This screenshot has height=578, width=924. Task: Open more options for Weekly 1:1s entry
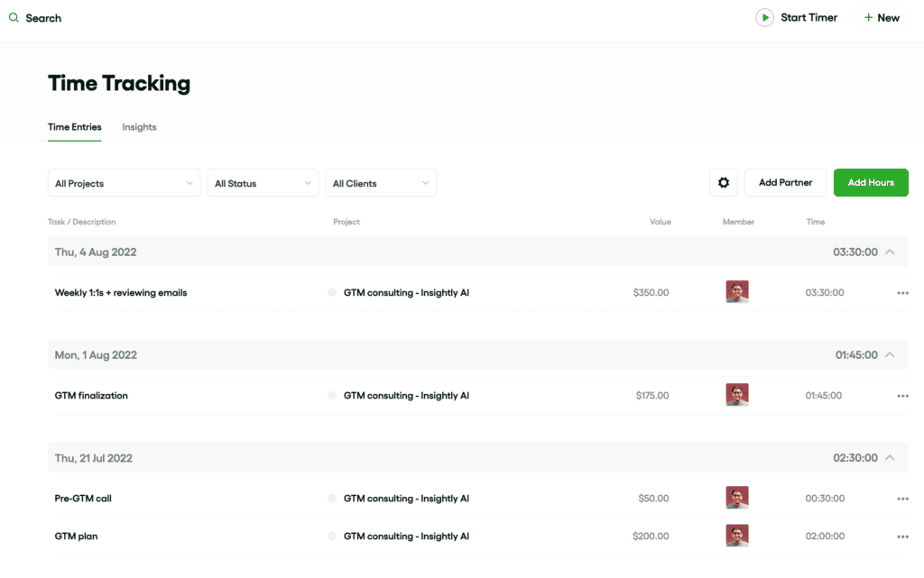(902, 293)
